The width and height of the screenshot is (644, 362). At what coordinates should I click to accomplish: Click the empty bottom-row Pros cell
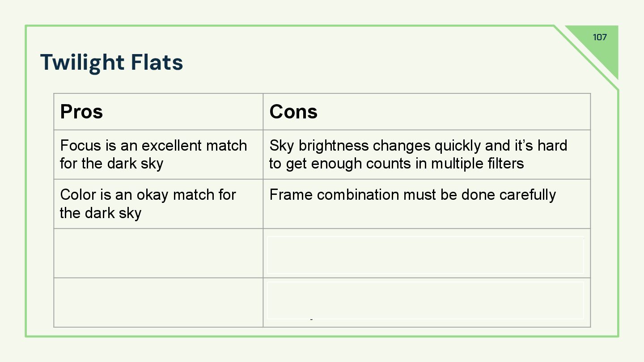pos(158,302)
